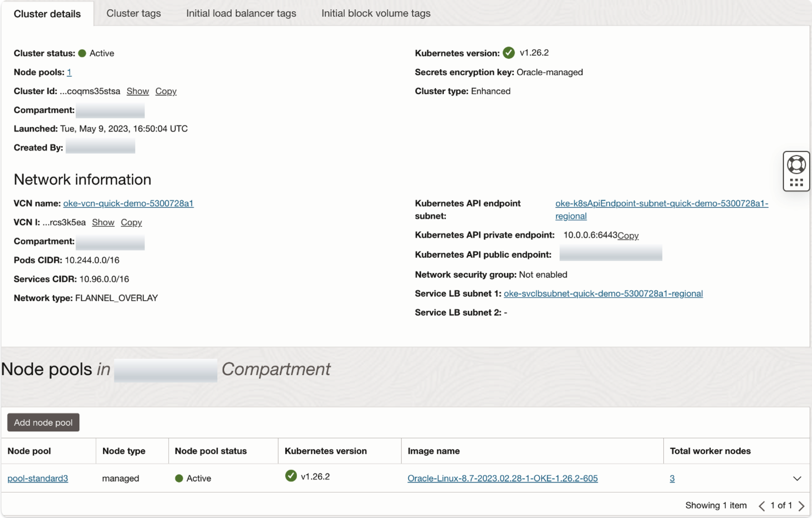Show the full Cluster Id value
The height and width of the screenshot is (518, 812).
click(x=138, y=91)
